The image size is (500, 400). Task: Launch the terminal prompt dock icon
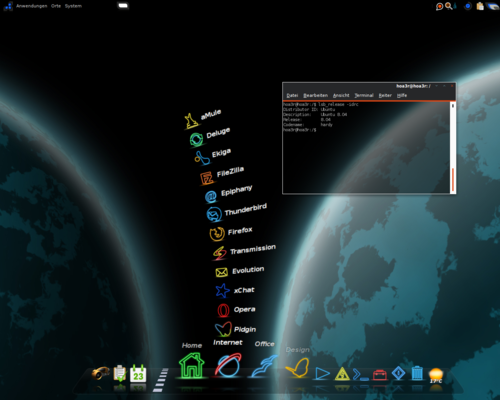point(361,374)
